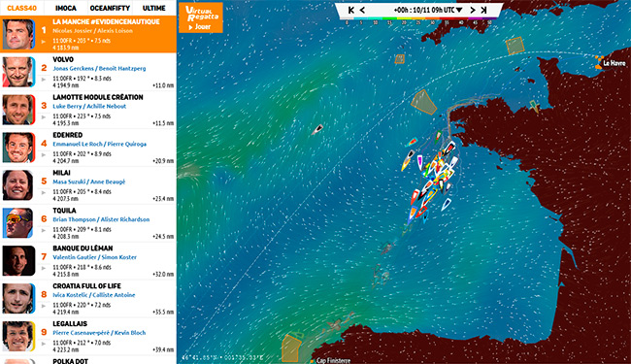This screenshot has height=364, width=631.
Task: Select the isolated grey boat west of fleet
Action: pos(317,129)
